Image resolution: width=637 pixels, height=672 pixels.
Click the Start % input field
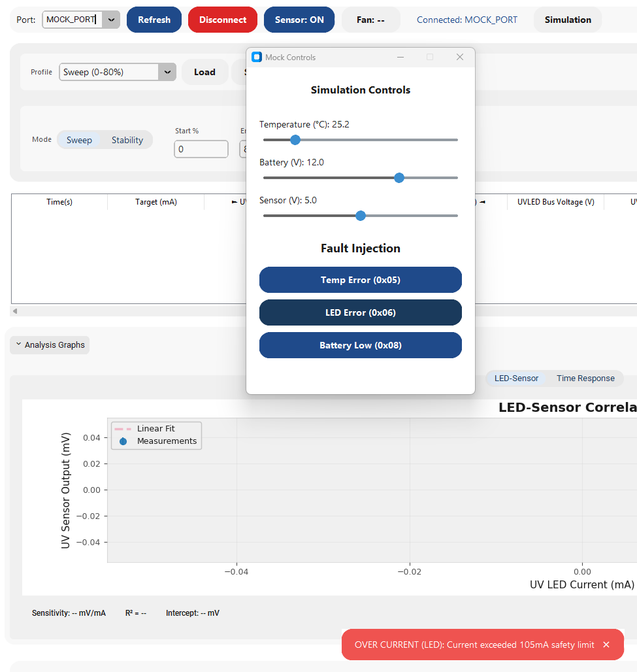201,149
